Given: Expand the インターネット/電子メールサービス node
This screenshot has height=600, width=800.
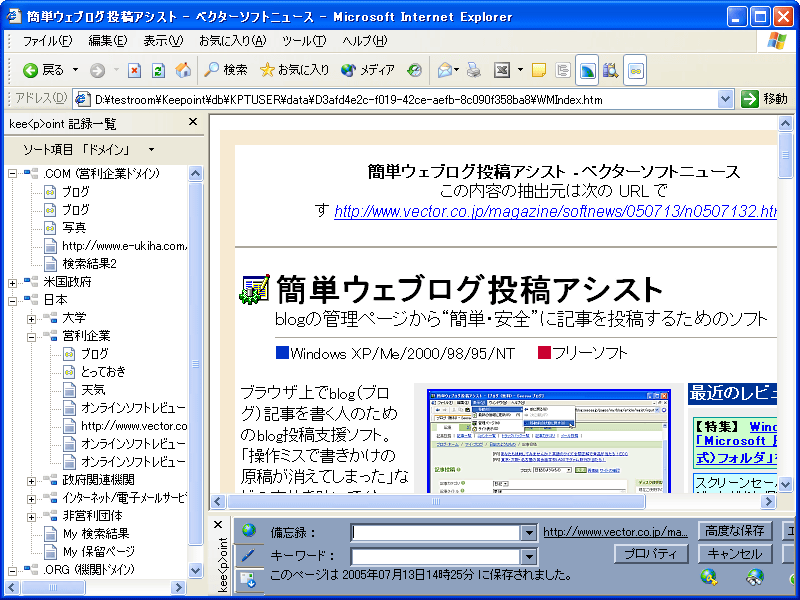Looking at the screenshot, I should pos(31,499).
